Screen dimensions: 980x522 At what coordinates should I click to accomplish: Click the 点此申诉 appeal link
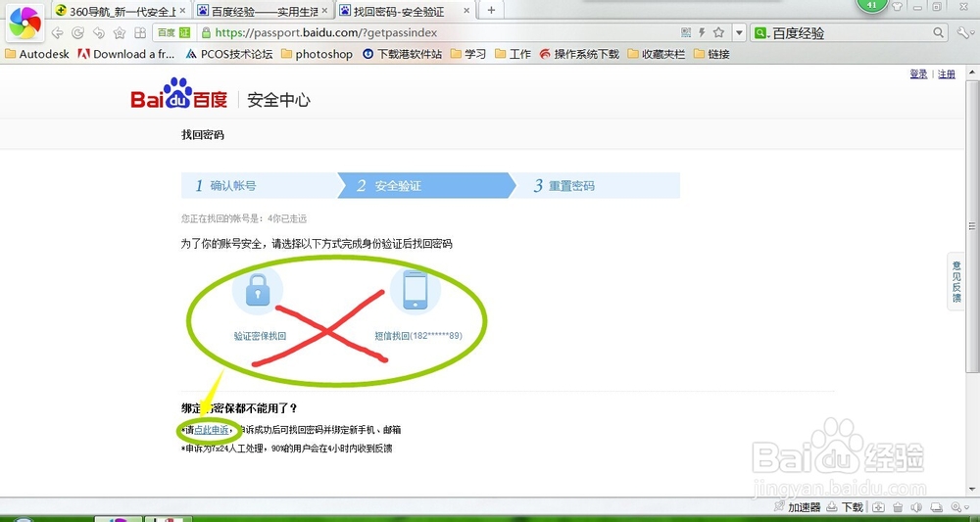[x=212, y=430]
